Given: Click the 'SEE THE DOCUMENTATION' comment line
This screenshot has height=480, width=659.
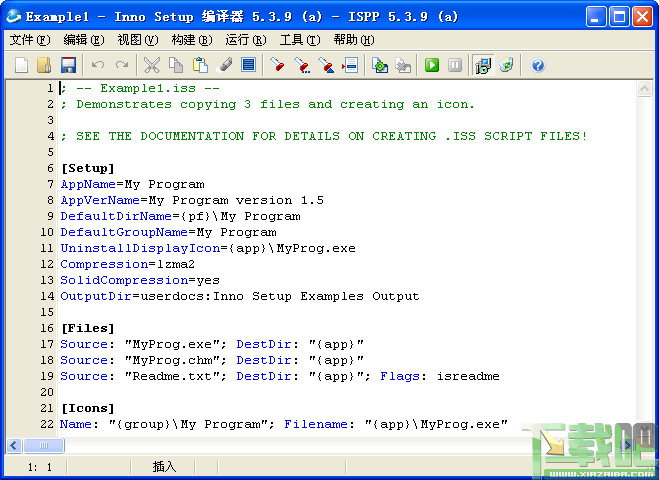Looking at the screenshot, I should coord(324,136).
